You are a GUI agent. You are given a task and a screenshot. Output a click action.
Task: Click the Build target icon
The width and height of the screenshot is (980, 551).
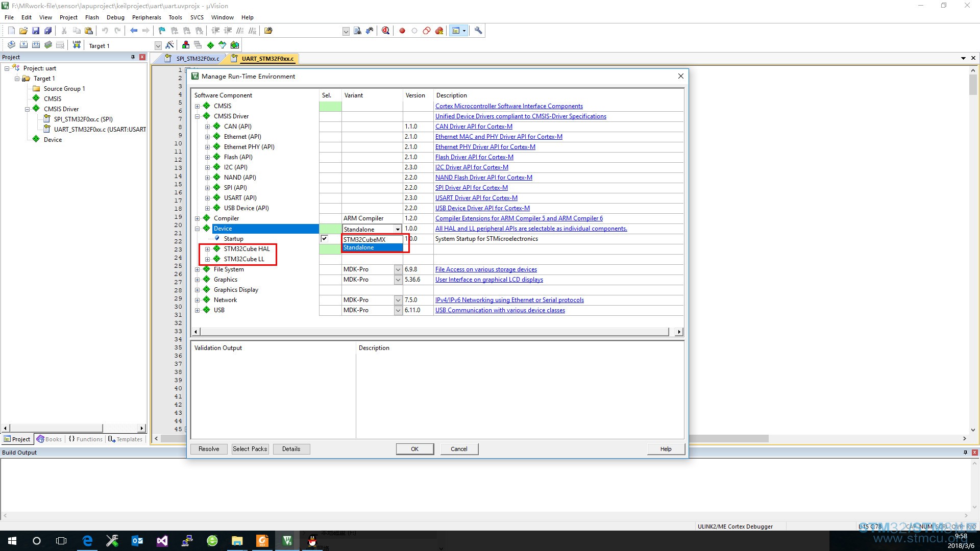coord(23,45)
